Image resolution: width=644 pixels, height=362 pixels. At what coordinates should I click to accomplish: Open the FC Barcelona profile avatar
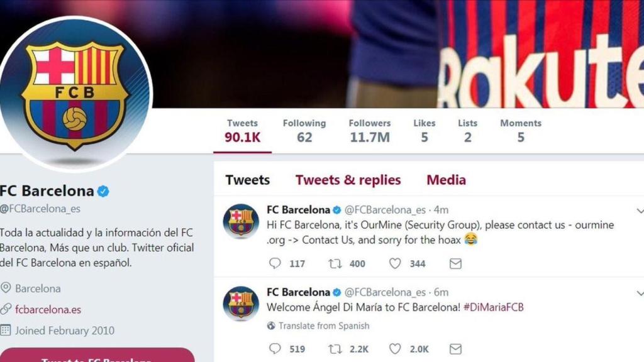(74, 77)
